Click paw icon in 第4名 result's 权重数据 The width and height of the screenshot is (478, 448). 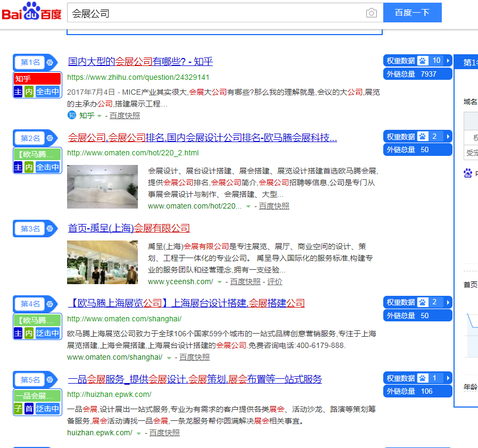(x=423, y=302)
